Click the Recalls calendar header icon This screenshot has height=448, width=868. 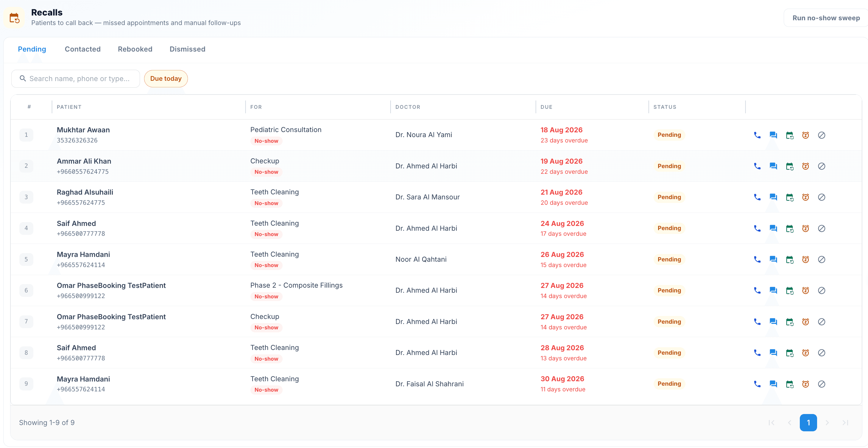click(x=14, y=18)
